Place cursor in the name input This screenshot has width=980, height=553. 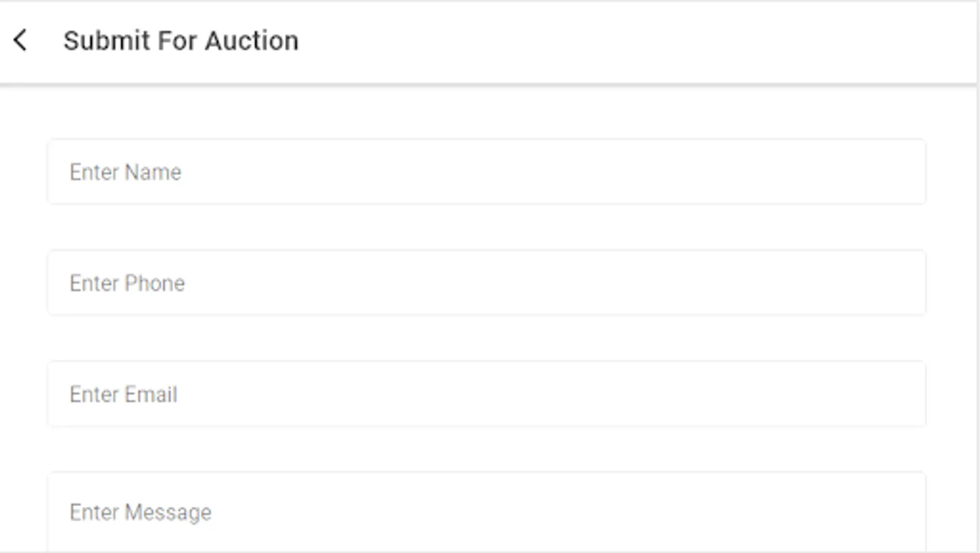pyautogui.click(x=486, y=172)
